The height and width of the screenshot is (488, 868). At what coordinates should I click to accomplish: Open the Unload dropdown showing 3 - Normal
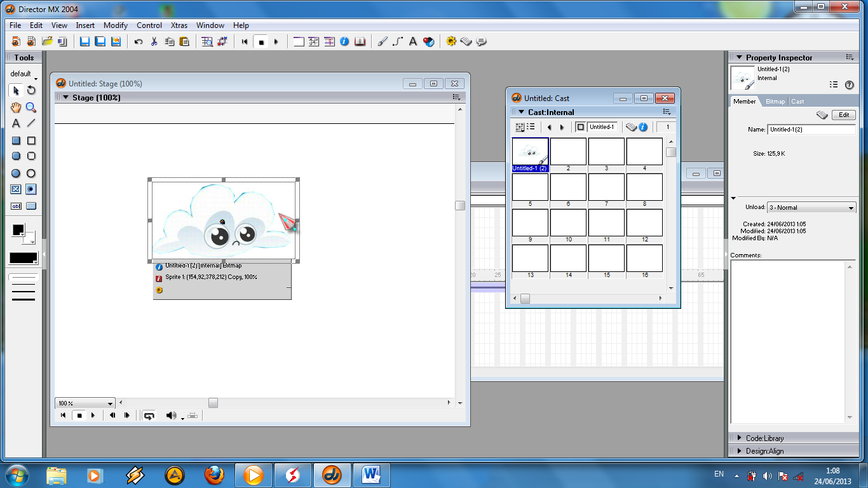[811, 207]
